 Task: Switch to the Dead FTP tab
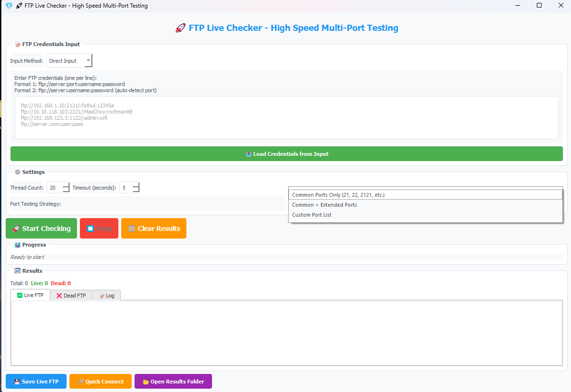[x=71, y=296]
